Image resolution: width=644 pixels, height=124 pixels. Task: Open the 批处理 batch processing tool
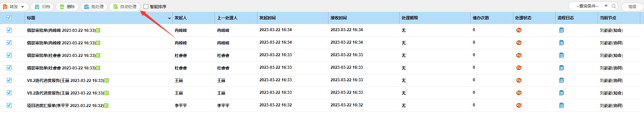[94, 7]
